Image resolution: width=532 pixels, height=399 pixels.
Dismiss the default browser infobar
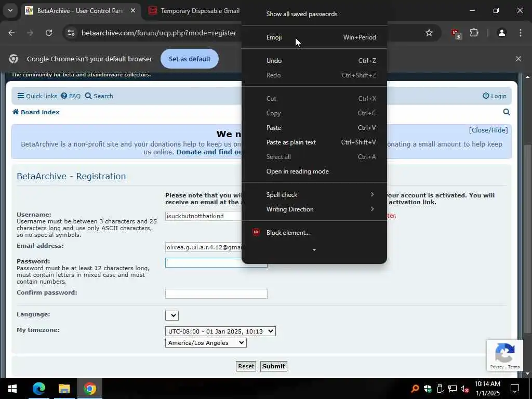coord(518,59)
